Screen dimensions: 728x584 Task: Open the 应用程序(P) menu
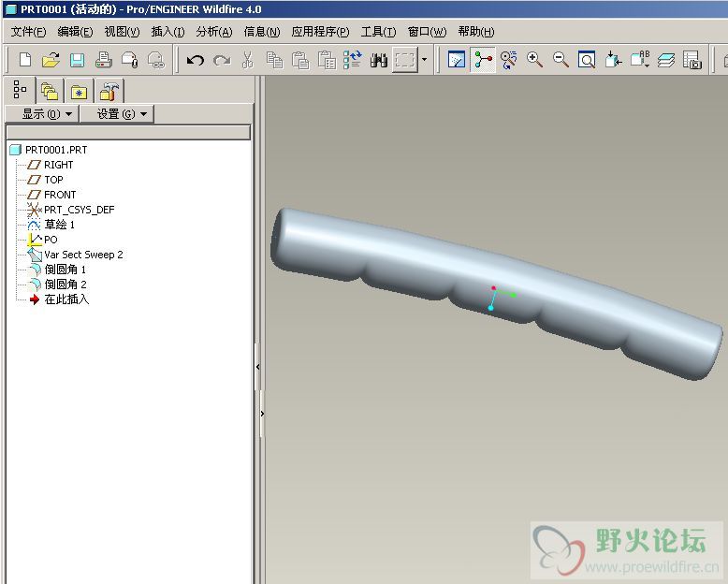320,32
